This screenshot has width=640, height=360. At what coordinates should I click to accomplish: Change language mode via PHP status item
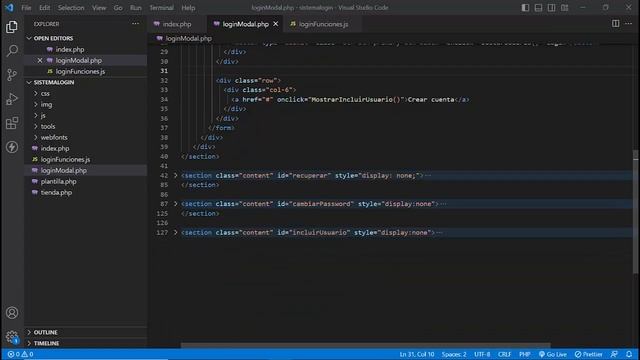pyautogui.click(x=524, y=354)
